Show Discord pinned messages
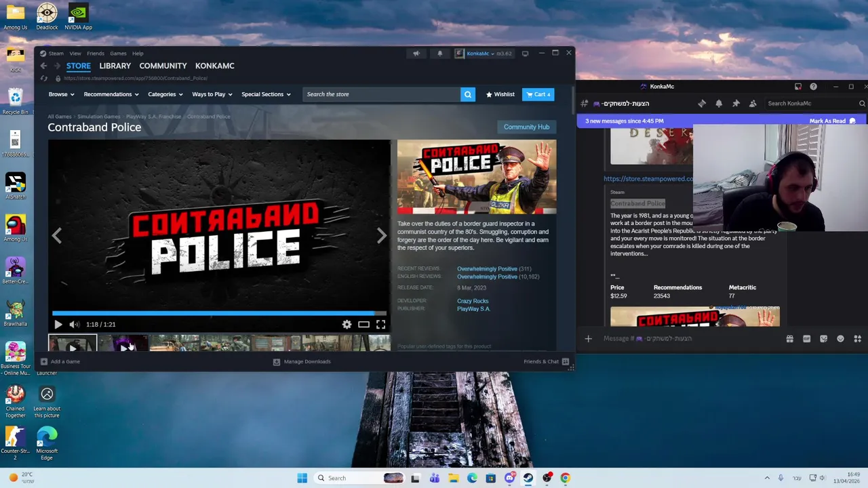This screenshot has height=488, width=868. click(736, 104)
